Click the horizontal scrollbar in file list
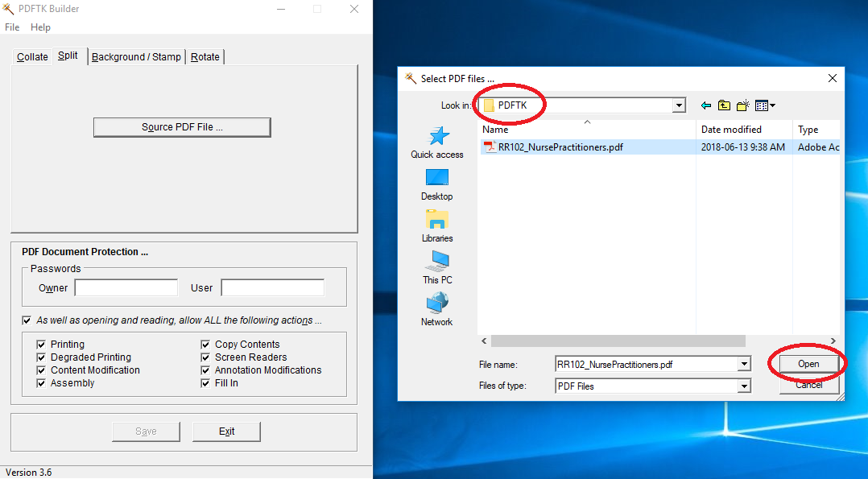This screenshot has height=479, width=868. pyautogui.click(x=618, y=341)
